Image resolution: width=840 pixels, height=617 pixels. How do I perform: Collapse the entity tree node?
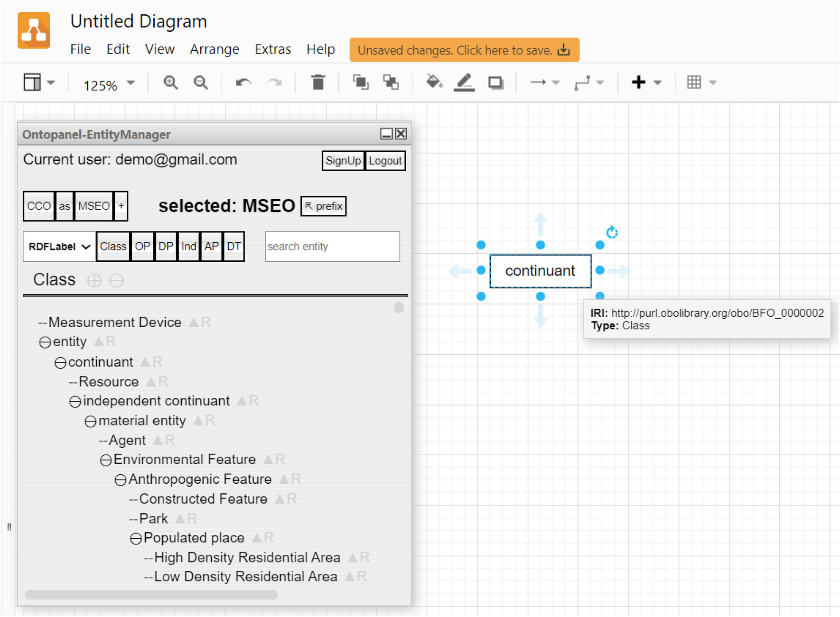click(x=45, y=342)
